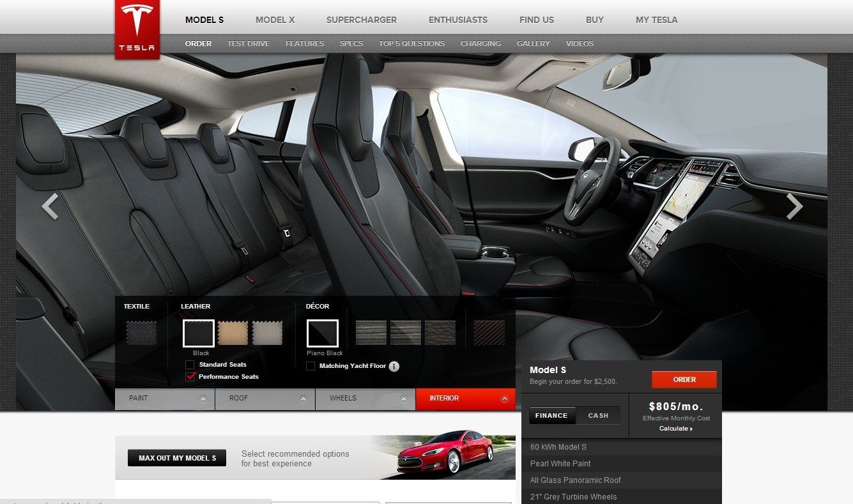
Task: Open VIDEOS tab
Action: 580,43
